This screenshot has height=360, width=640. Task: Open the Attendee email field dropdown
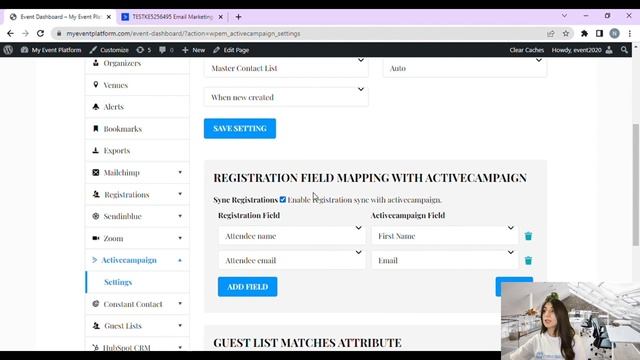(x=291, y=260)
